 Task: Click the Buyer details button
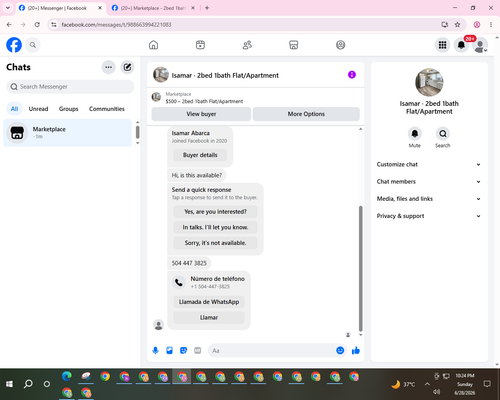pos(200,155)
